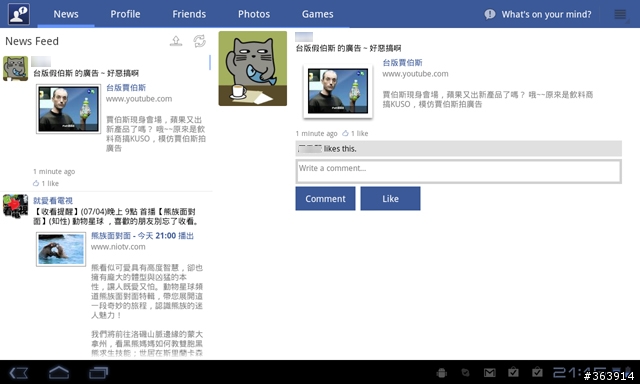The width and height of the screenshot is (640, 384).
Task: Open the Profile tab
Action: (125, 14)
